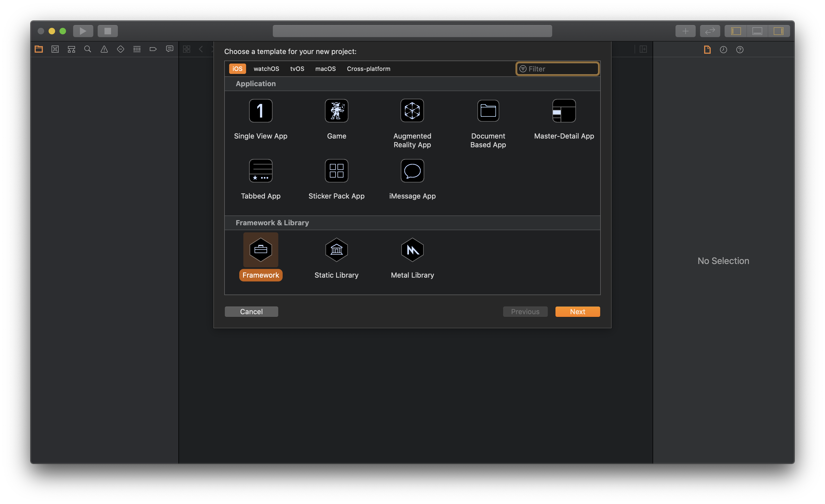Open the Issue navigator warning icon
This screenshot has height=504, width=825.
[x=104, y=49]
